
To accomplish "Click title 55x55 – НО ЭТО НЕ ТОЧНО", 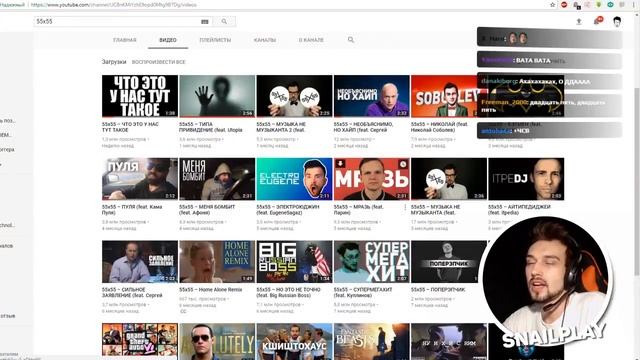I will [x=288, y=292].
